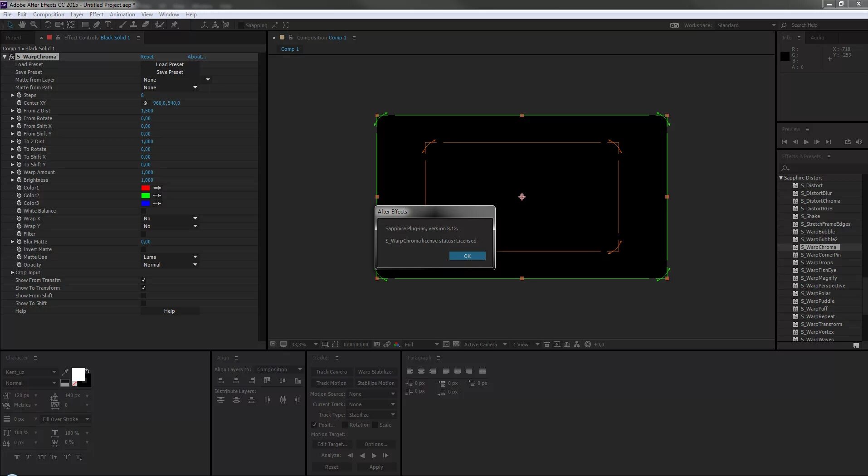Select the Type tool in toolbar
This screenshot has width=868, height=476.
point(108,24)
